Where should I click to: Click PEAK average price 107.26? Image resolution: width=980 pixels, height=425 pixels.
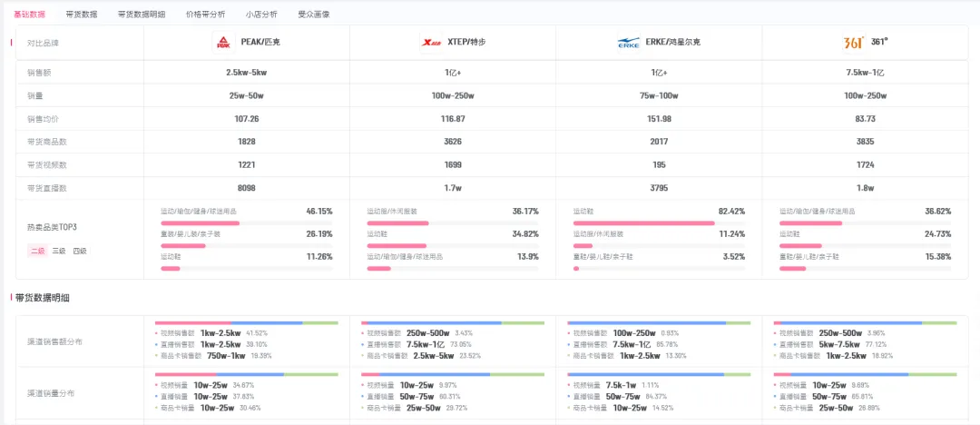[246, 119]
